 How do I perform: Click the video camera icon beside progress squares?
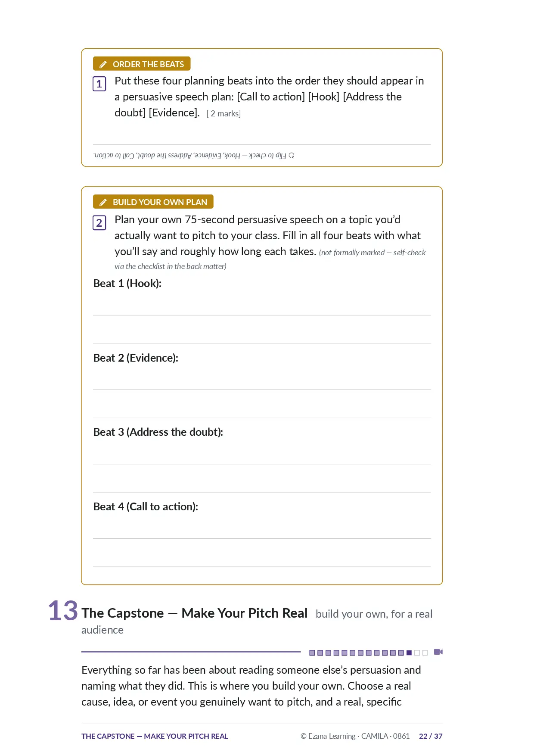pyautogui.click(x=438, y=652)
